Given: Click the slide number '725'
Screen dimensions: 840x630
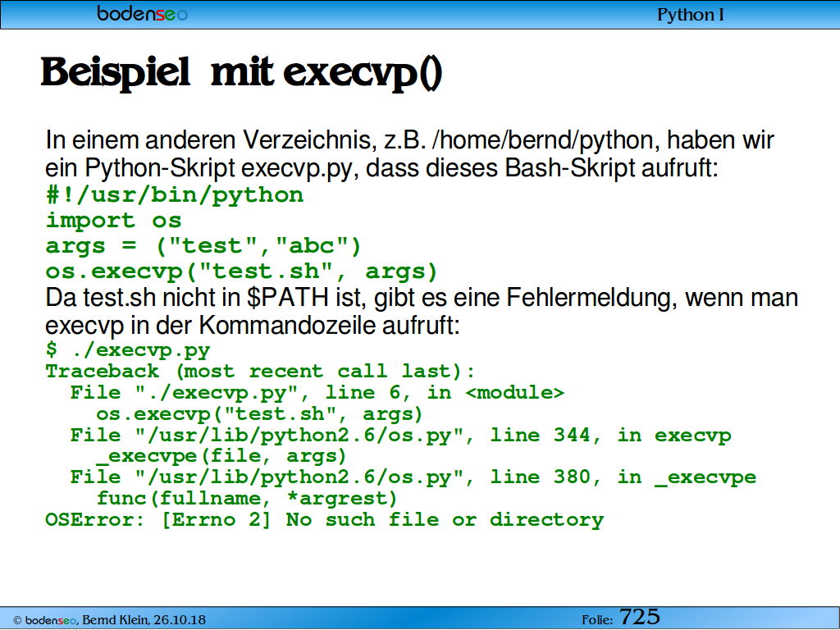Looking at the screenshot, I should click(x=640, y=617).
